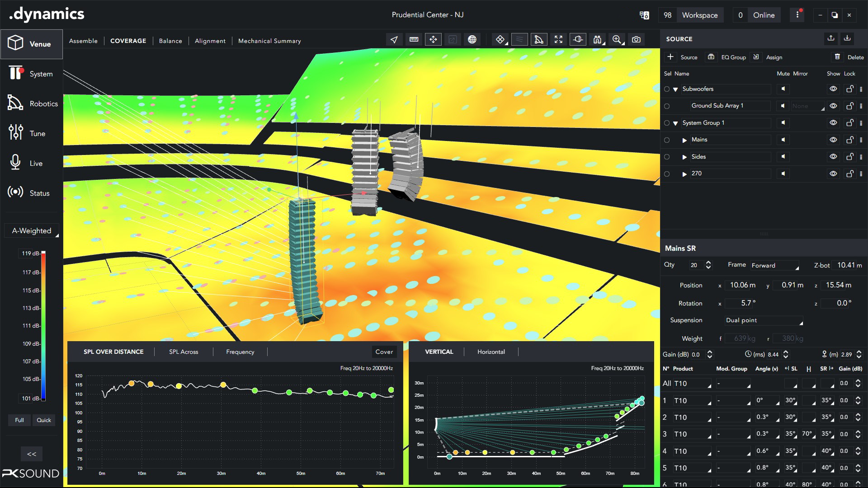Hide the Mains source with eye icon

pos(833,140)
